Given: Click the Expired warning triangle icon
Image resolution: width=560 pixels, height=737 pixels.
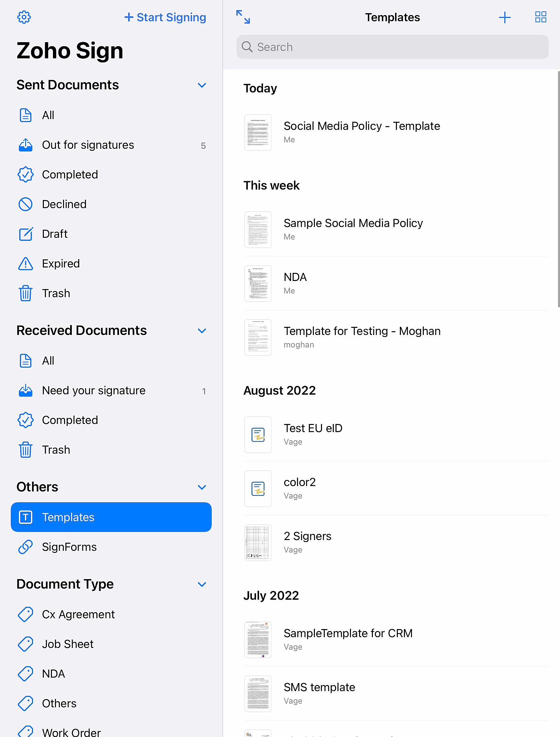Looking at the screenshot, I should tap(26, 263).
